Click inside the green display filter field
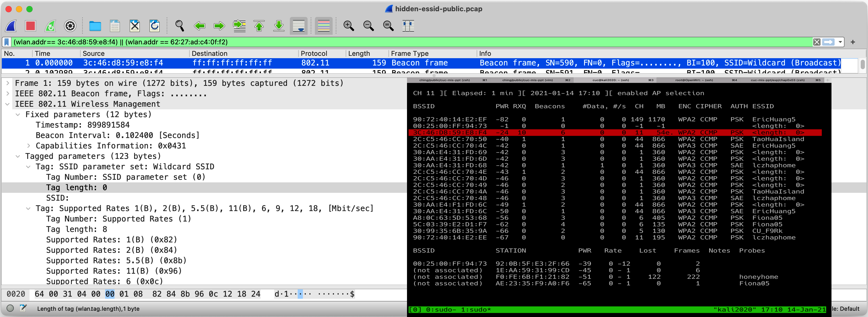The height and width of the screenshot is (317, 868). [404, 42]
